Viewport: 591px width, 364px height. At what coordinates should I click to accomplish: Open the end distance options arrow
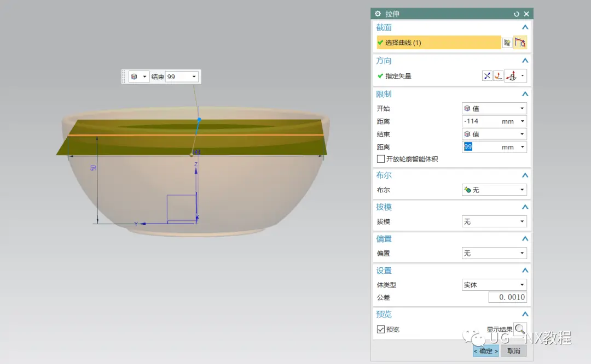[x=523, y=147]
